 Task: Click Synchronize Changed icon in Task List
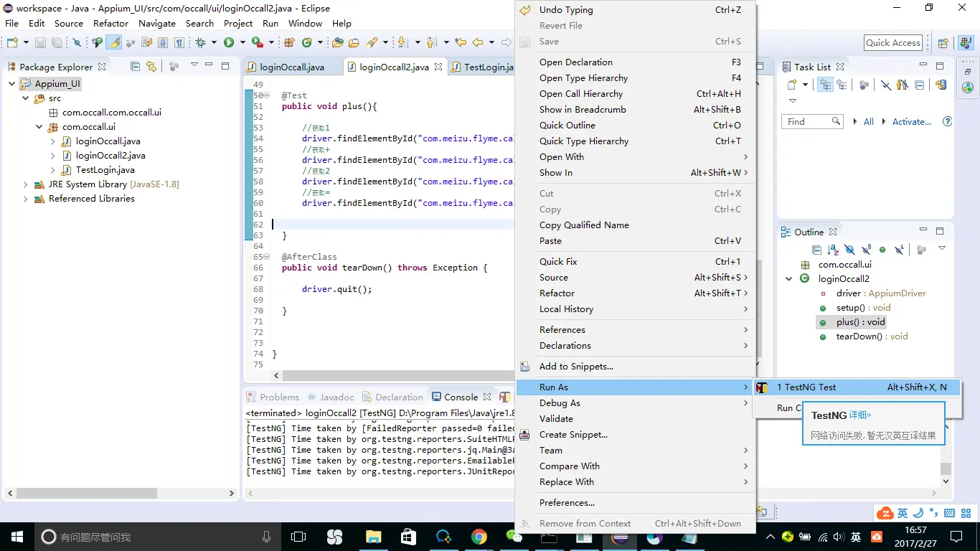(x=941, y=85)
